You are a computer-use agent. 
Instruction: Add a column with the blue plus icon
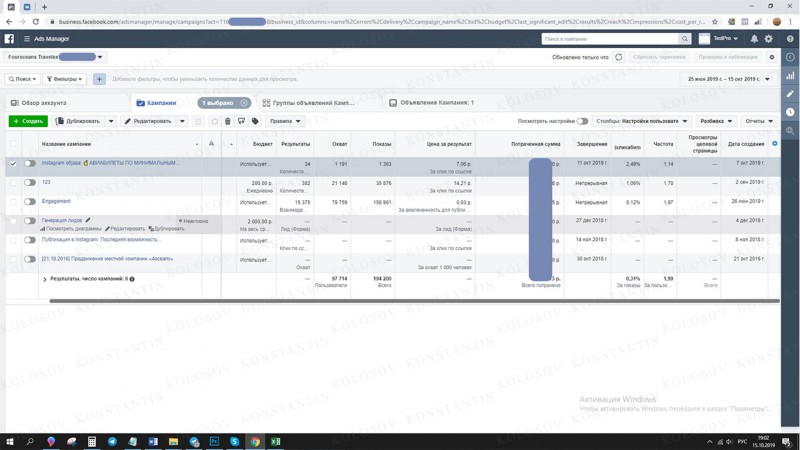tap(774, 144)
